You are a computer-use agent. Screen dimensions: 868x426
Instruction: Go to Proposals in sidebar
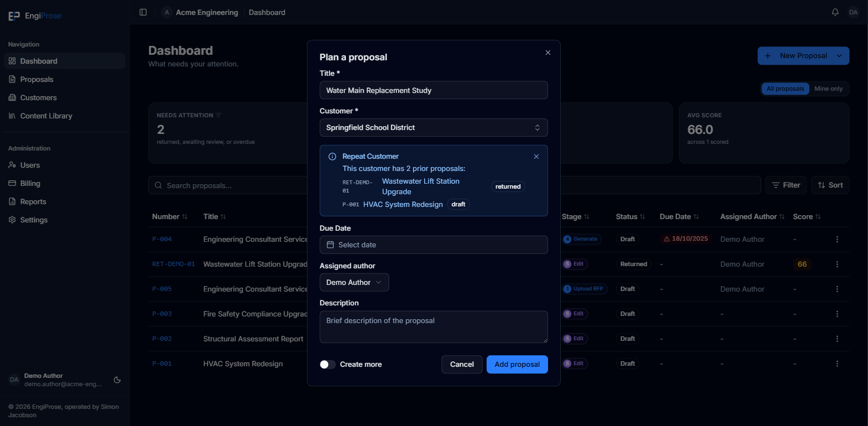click(65, 80)
